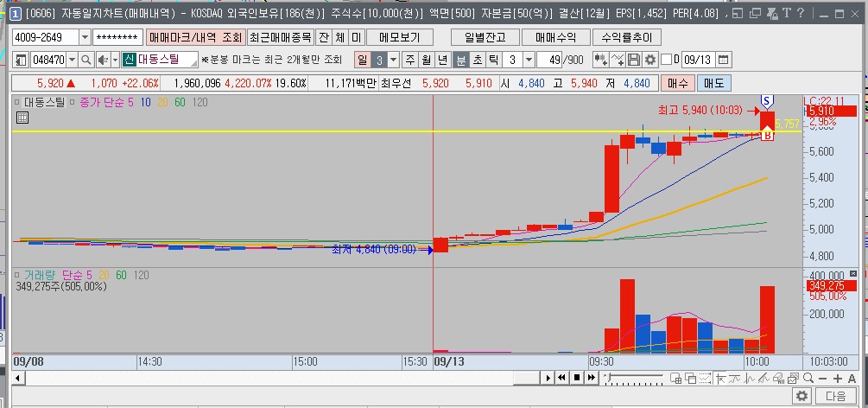The image size is (868, 408).
Task: Click 일별잔고 button
Action: (485, 37)
